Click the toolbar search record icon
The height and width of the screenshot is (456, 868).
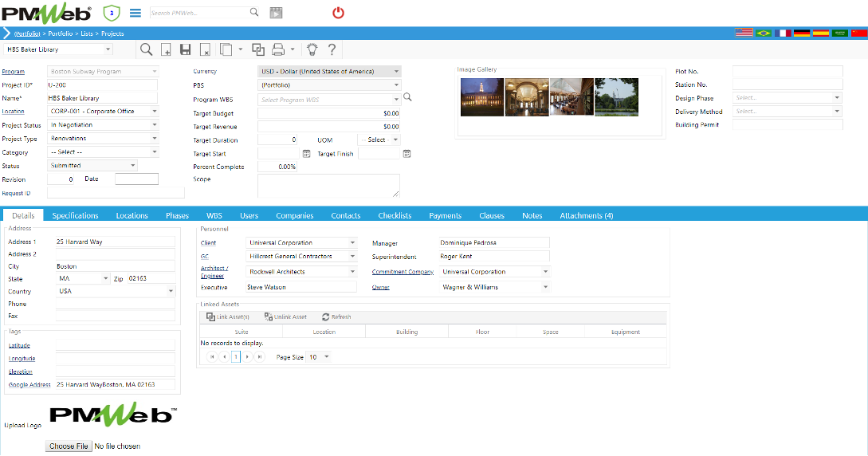(x=146, y=49)
